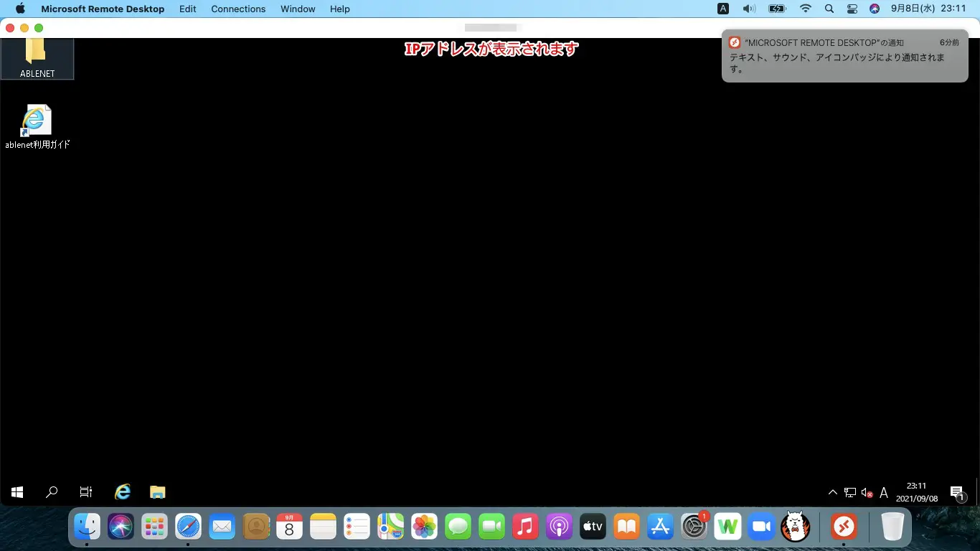This screenshot has width=980, height=551.
Task: Open the Windows Start menu
Action: pos(17,492)
